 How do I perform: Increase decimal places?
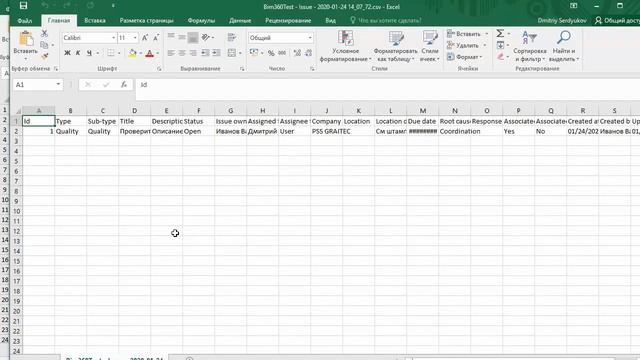click(297, 53)
